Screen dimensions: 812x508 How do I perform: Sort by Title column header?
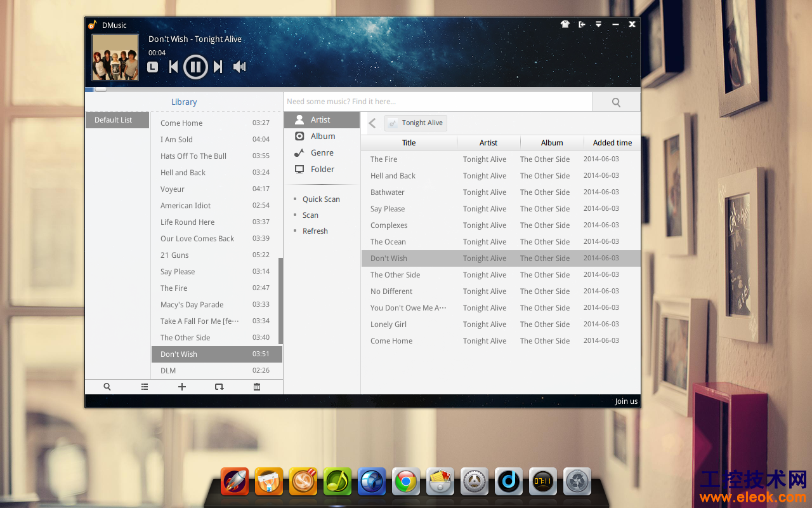(409, 143)
